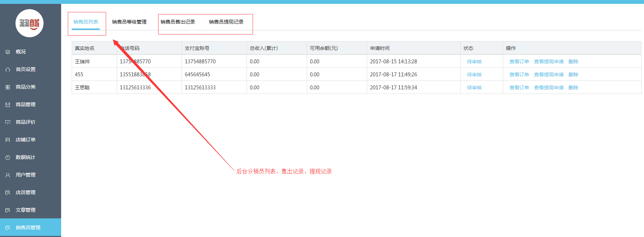Delete the 王思聪 salesperson row

click(573, 88)
